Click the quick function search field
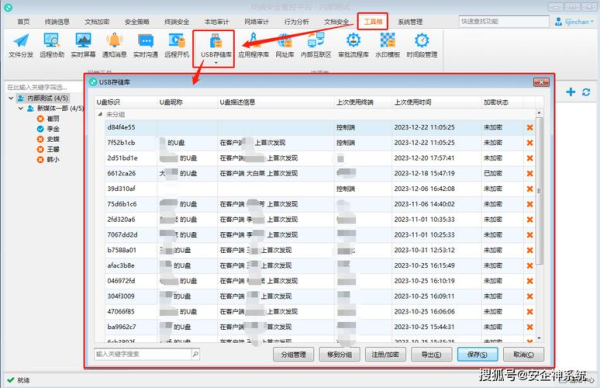The height and width of the screenshot is (388, 600). coord(504,21)
